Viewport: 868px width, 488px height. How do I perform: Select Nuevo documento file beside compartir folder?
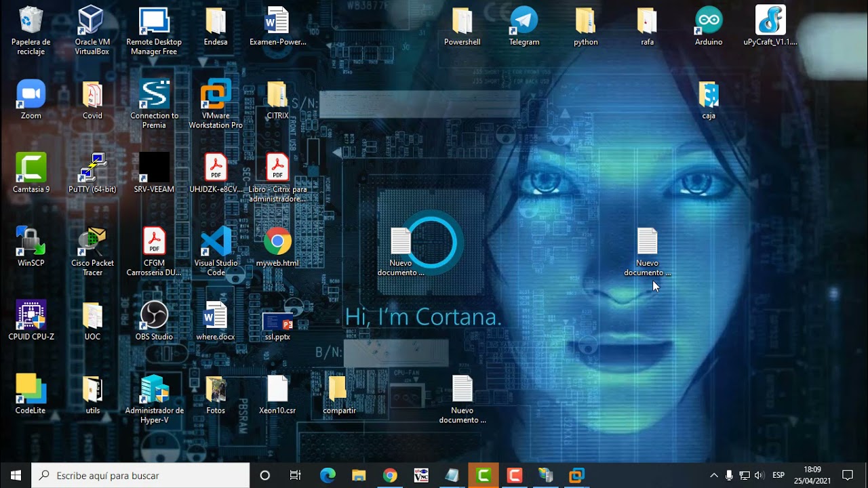(462, 399)
